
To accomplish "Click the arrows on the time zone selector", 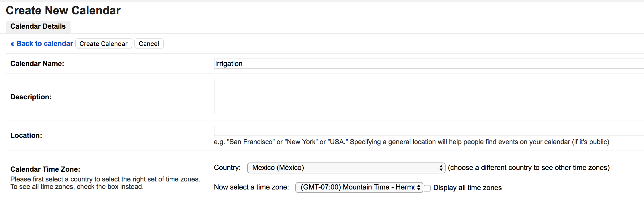I will pyautogui.click(x=419, y=187).
